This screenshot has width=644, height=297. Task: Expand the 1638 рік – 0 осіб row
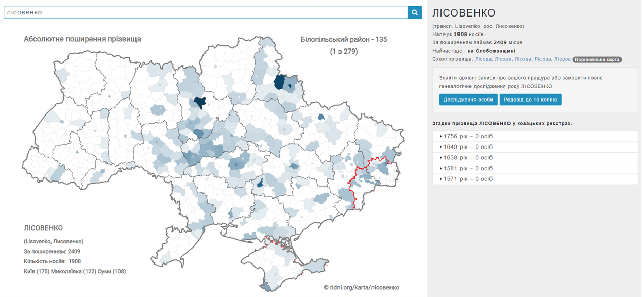tap(535, 158)
